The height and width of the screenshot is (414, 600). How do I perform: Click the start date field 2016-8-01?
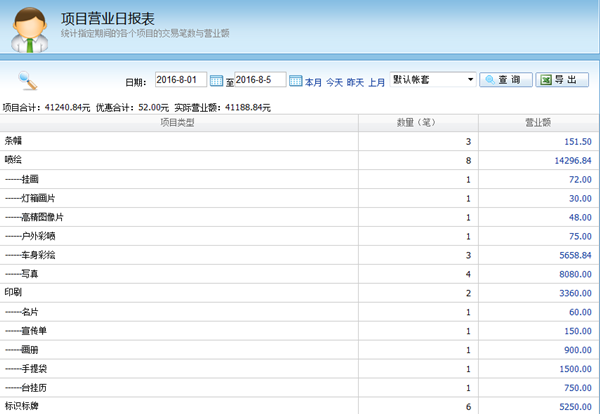coord(180,80)
